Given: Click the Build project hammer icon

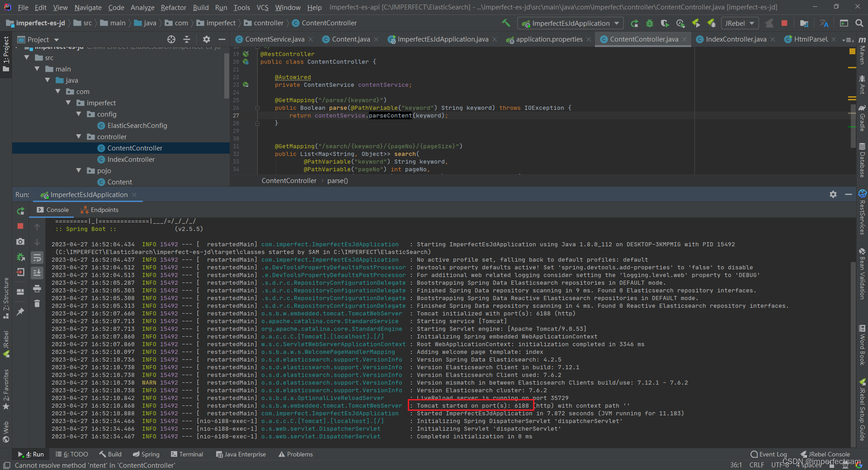Looking at the screenshot, I should 506,23.
